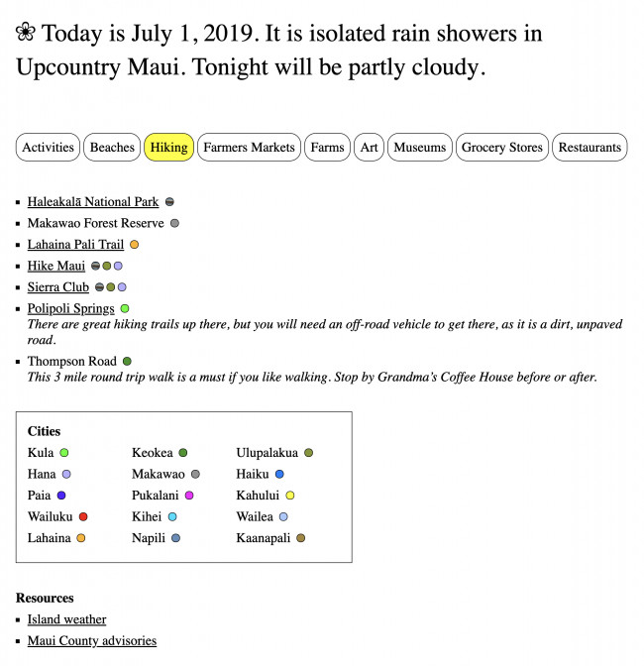The width and height of the screenshot is (644, 666).
Task: Click the magenta Pukalani legend dot
Action: (189, 496)
